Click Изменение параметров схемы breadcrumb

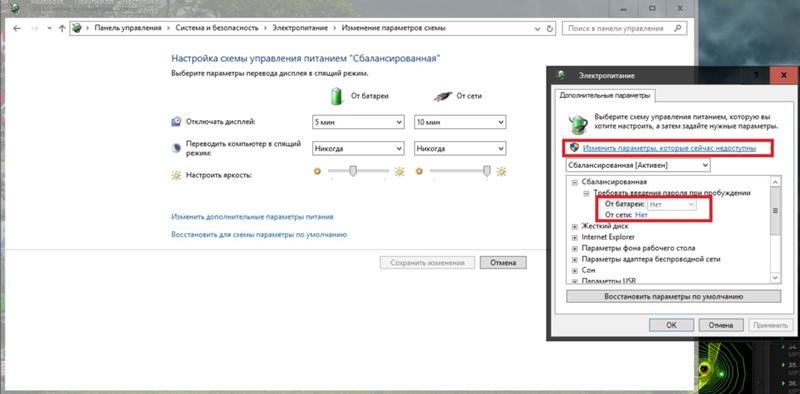click(393, 29)
